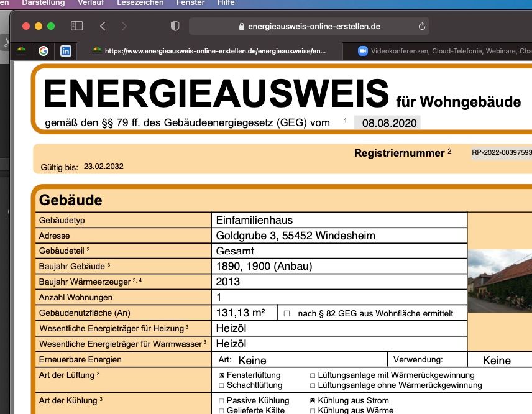This screenshot has height=414, width=532.
Task: Check the Schachtlüftung checkbox
Action: [222, 385]
